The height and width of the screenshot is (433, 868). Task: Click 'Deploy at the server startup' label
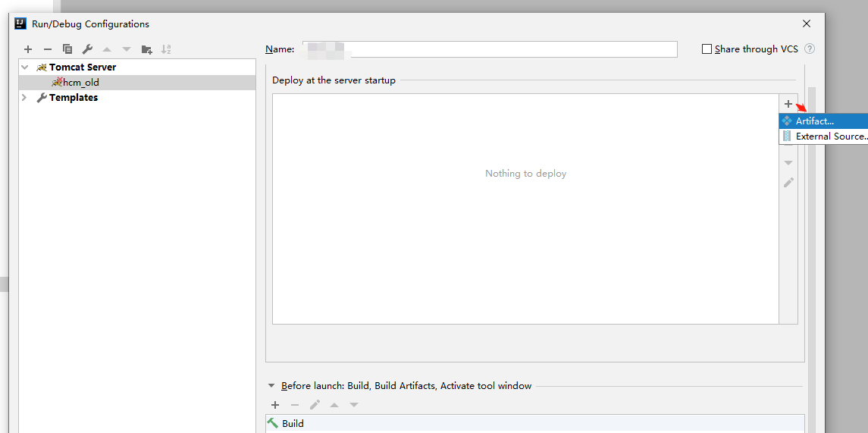[x=334, y=80]
